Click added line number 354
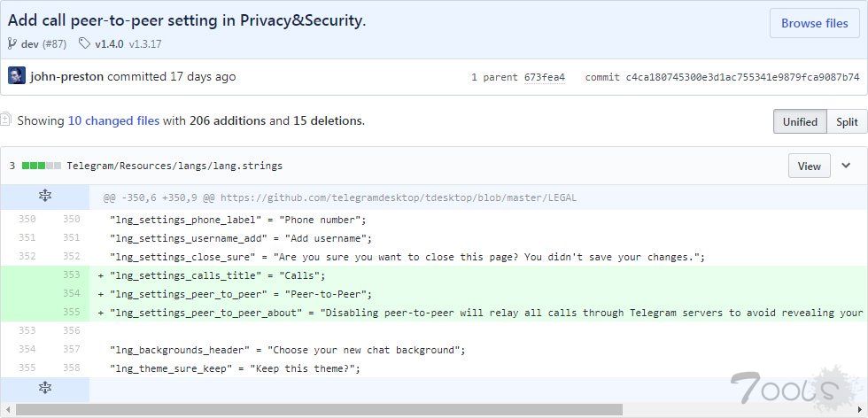The image size is (868, 418). click(72, 293)
